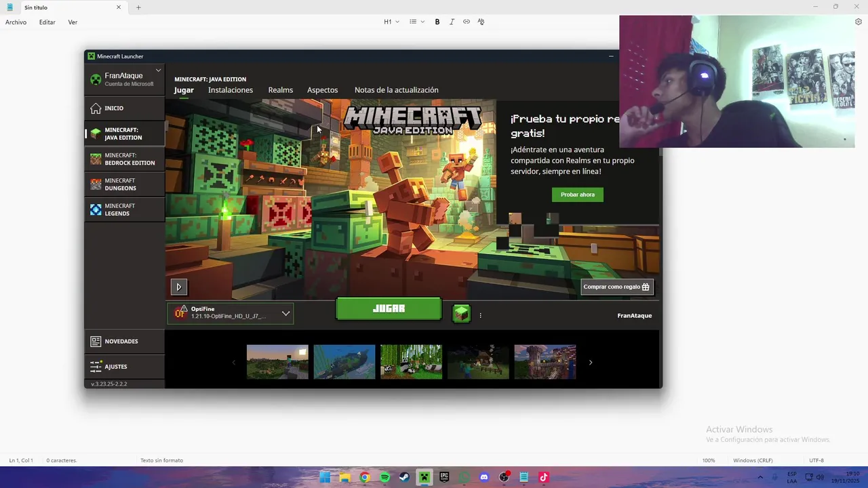Expand the FranAtaque account dropdown
868x488 pixels.
coord(158,70)
